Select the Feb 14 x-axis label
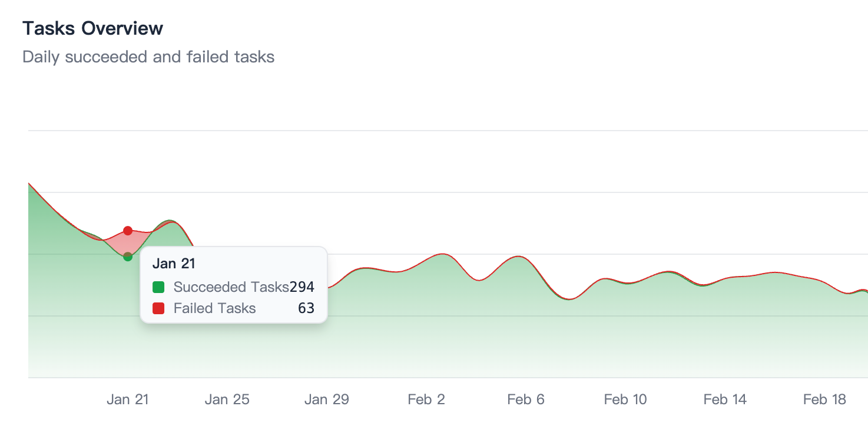Image resolution: width=868 pixels, height=426 pixels. (x=725, y=400)
